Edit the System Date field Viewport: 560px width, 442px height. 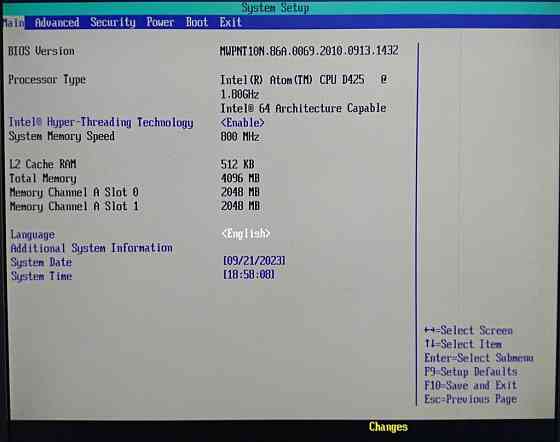pyautogui.click(x=254, y=261)
